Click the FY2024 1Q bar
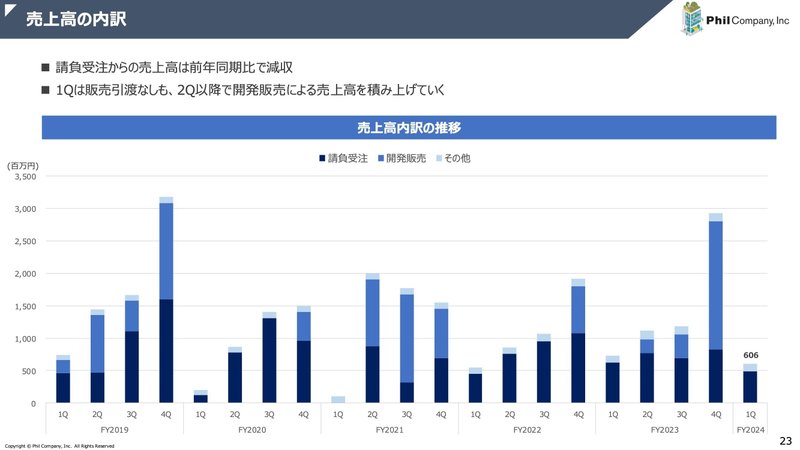This screenshot has width=800, height=450. 750,384
